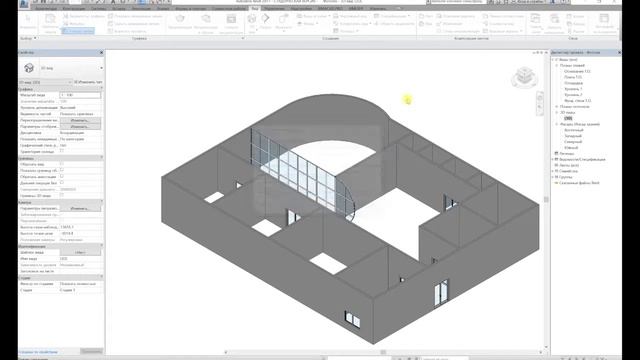Switch to the Insert ribbon tab
The image size is (640, 360).
(x=119, y=8)
